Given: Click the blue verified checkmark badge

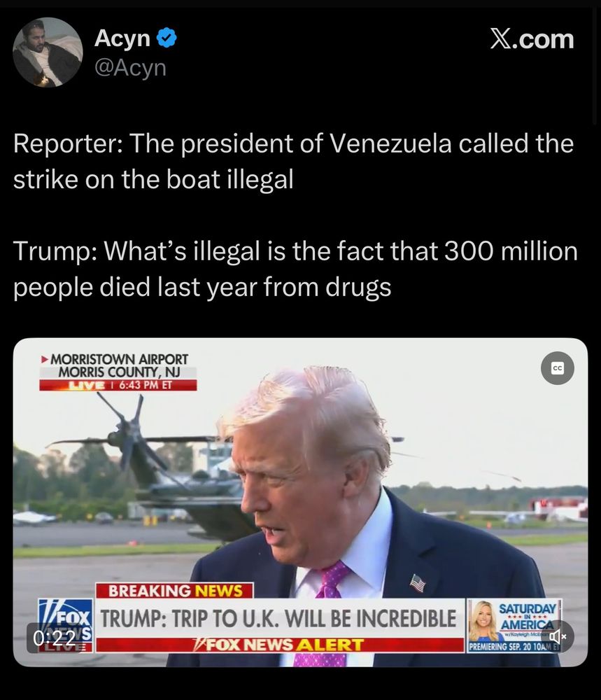Looking at the screenshot, I should coord(167,38).
